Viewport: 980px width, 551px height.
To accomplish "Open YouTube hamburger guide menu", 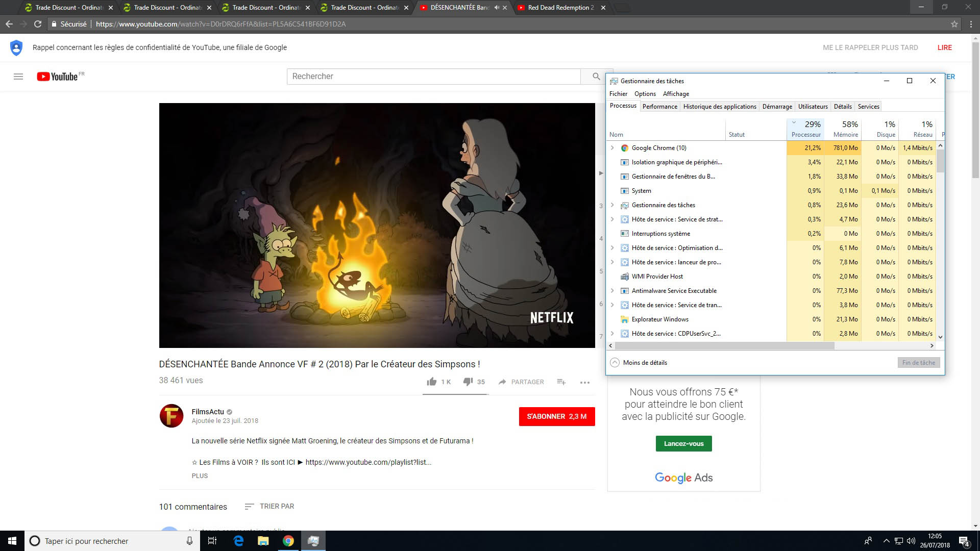I will click(18, 77).
